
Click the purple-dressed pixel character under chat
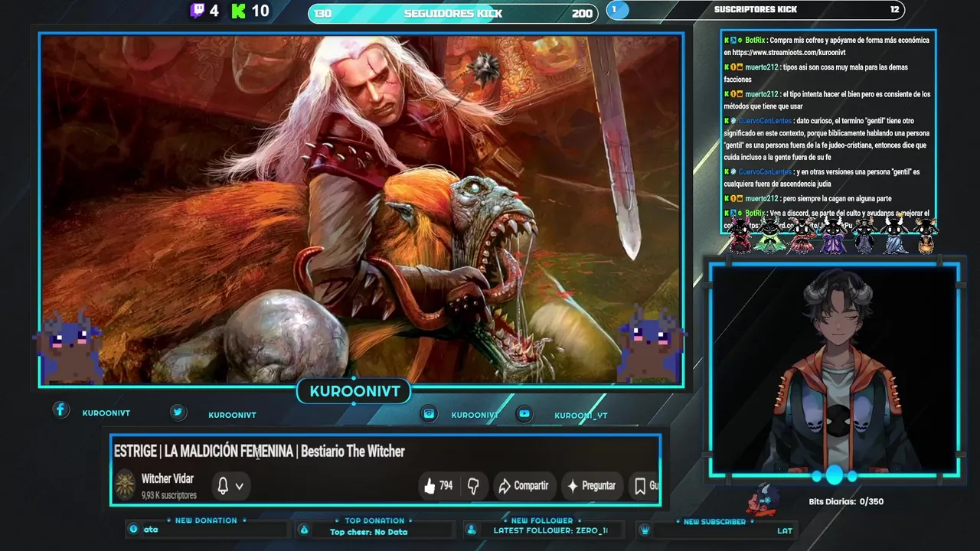point(833,235)
